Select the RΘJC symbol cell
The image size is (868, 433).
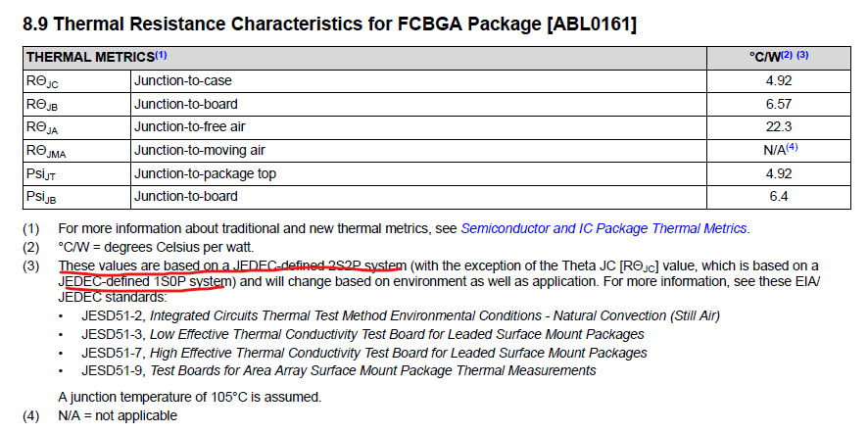pos(77,81)
